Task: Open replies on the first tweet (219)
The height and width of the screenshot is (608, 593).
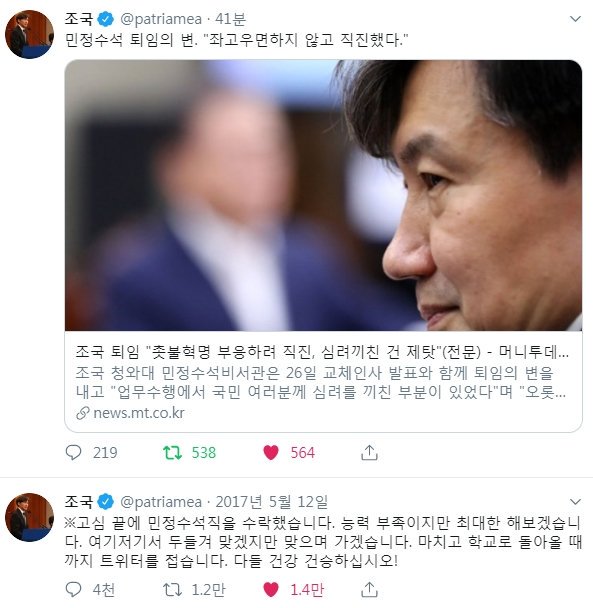Action: pos(91,452)
